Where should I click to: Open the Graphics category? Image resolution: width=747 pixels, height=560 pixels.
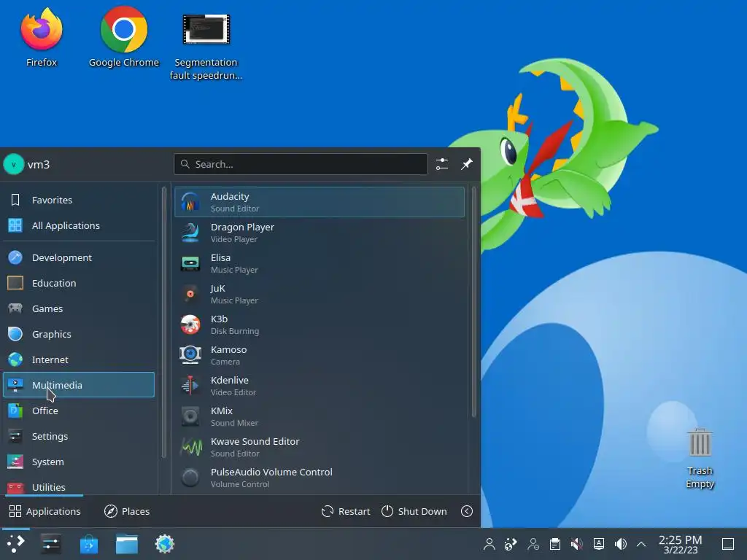tap(79, 334)
